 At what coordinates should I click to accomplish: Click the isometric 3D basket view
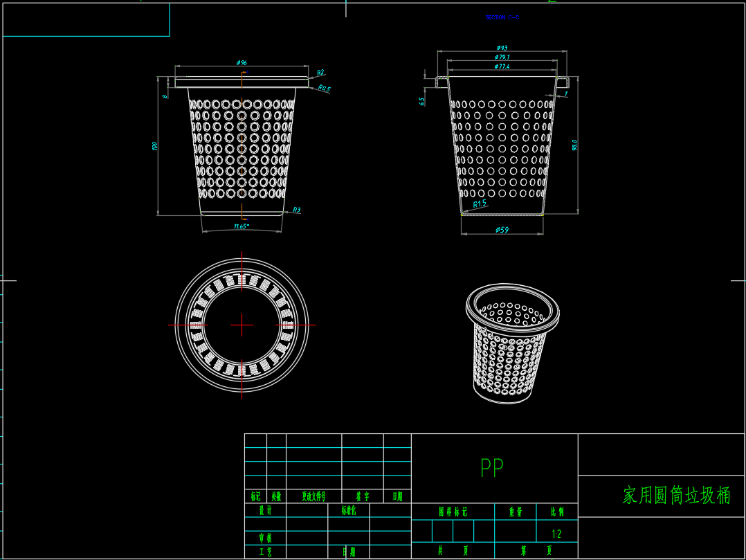[x=512, y=343]
